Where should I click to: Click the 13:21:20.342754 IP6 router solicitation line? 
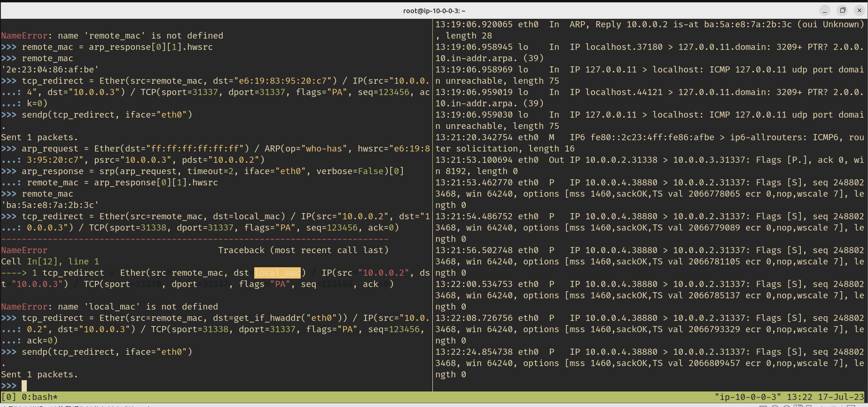pyautogui.click(x=649, y=143)
